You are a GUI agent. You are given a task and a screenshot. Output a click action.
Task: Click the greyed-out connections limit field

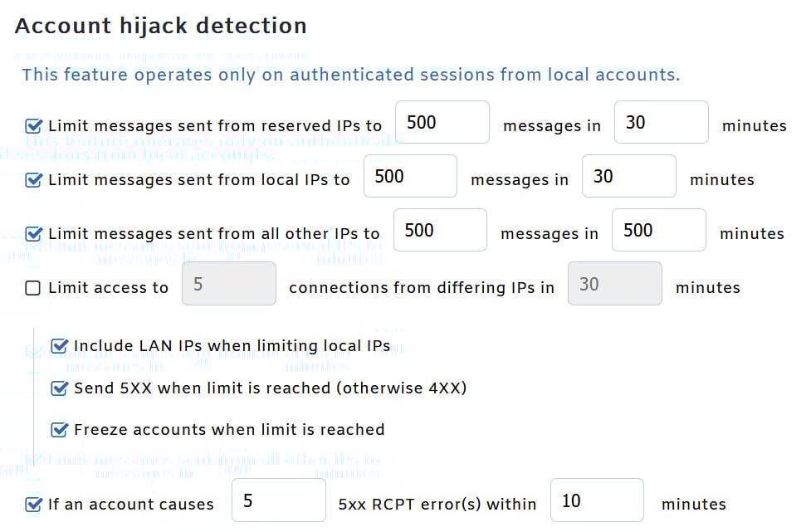coord(228,284)
